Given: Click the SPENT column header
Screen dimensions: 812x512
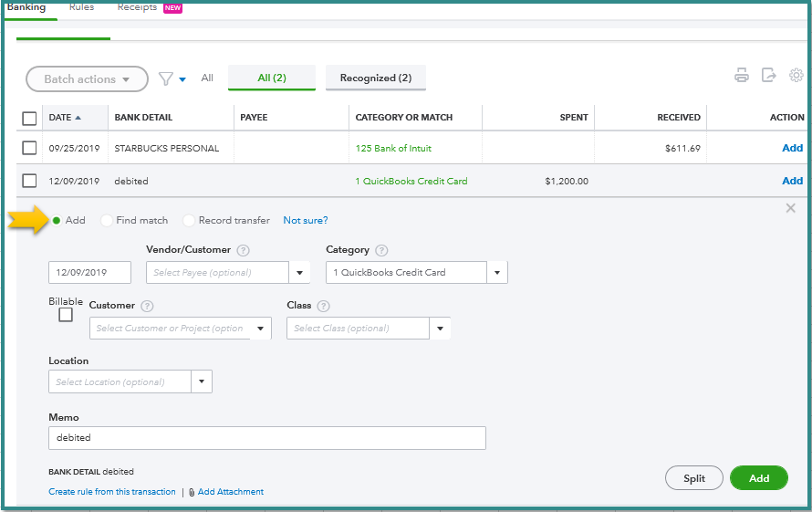Looking at the screenshot, I should pyautogui.click(x=574, y=118).
